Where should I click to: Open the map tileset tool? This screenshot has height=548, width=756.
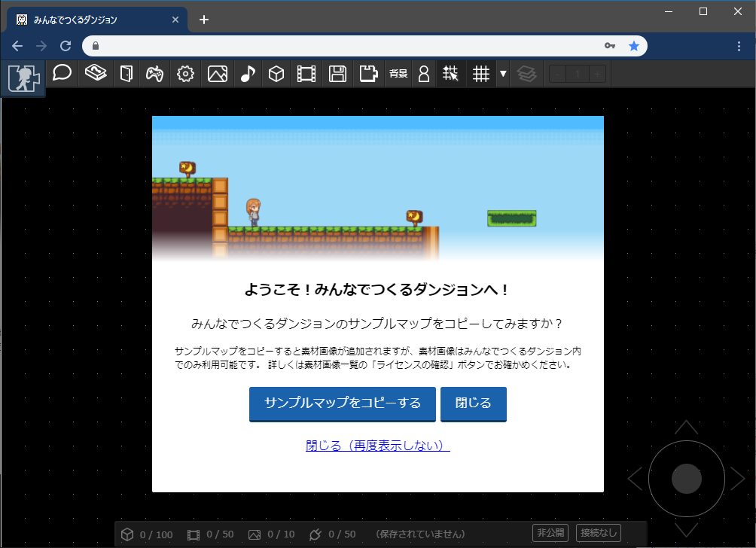[93, 73]
